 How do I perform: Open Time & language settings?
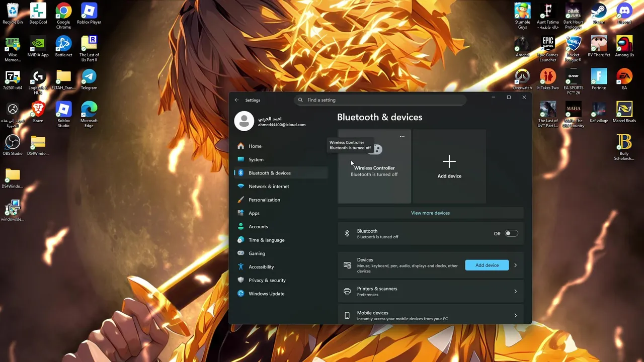point(281,240)
